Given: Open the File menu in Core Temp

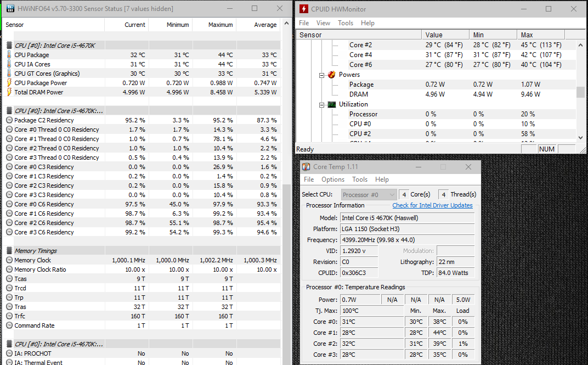Looking at the screenshot, I should (x=309, y=179).
